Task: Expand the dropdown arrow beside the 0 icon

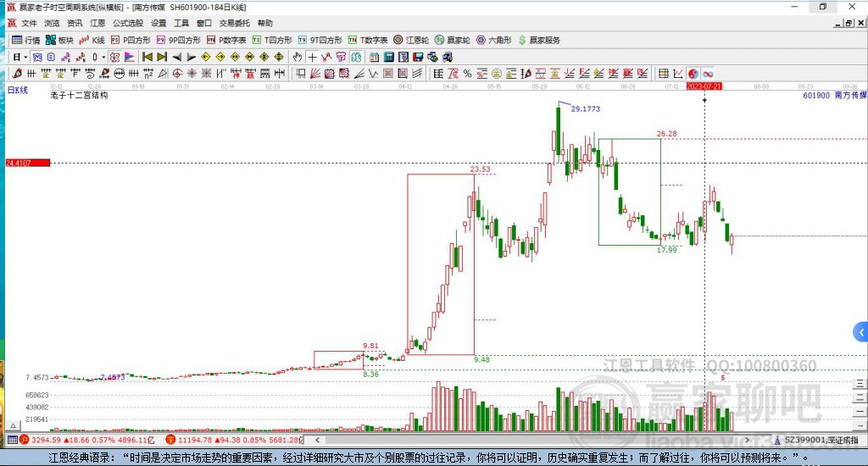Action: pyautogui.click(x=103, y=57)
